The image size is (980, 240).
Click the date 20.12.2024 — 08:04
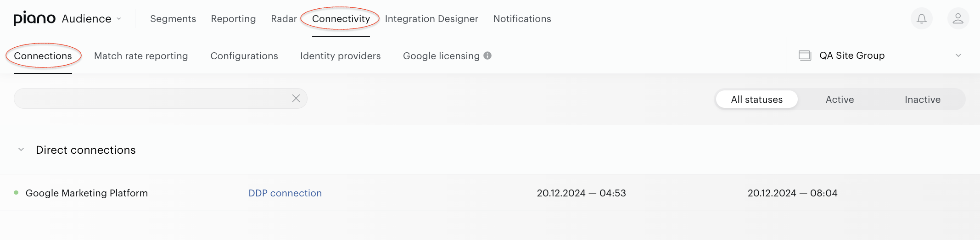click(792, 193)
